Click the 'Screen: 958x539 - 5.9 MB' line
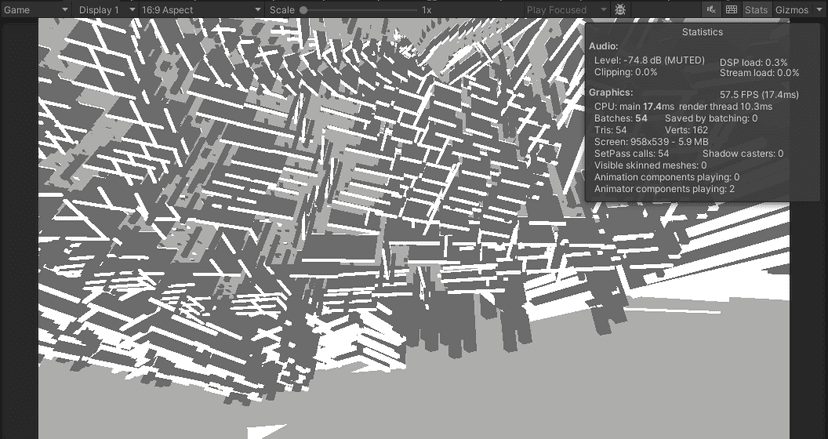Screen dimensions: 828x439 (x=651, y=142)
